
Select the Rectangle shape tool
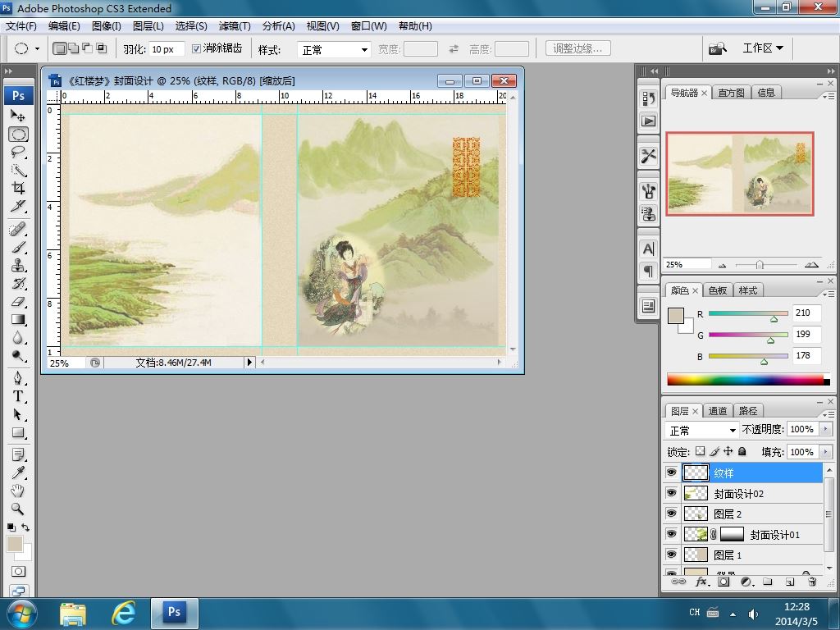point(18,433)
